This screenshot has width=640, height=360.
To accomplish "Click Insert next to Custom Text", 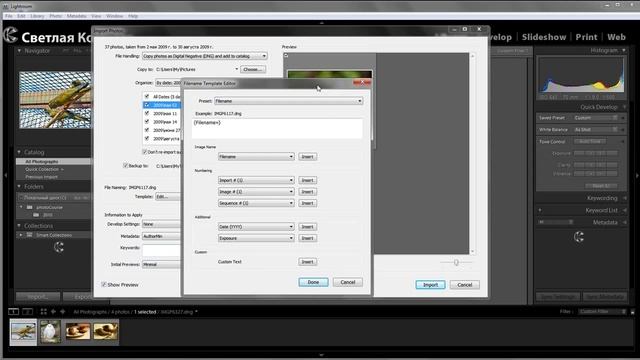I will pyautogui.click(x=307, y=262).
